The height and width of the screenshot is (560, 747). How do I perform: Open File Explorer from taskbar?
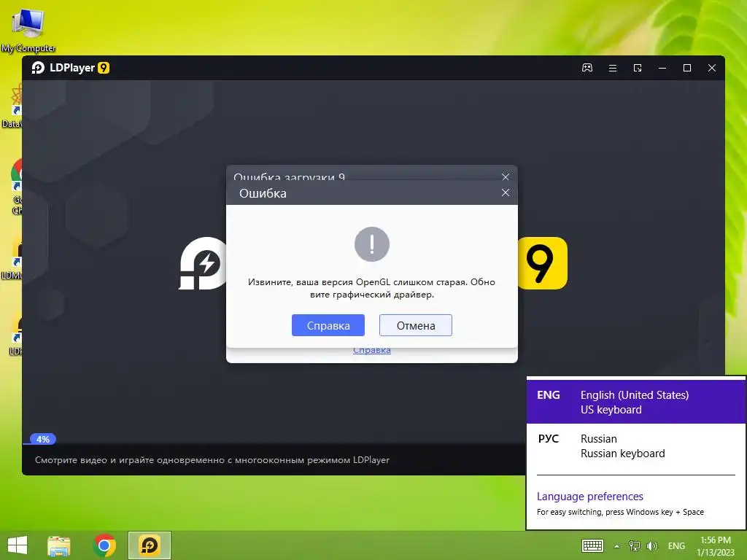59,545
